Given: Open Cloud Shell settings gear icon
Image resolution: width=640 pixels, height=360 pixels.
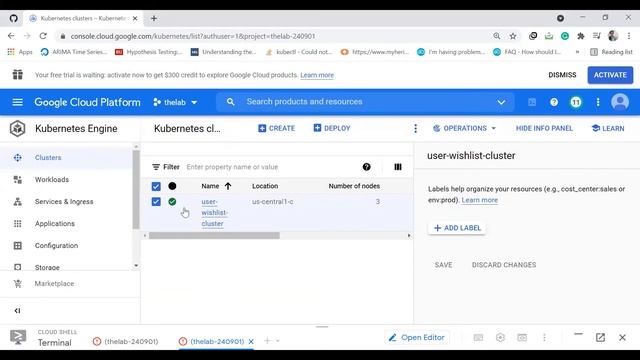Looking at the screenshot, I should (500, 338).
